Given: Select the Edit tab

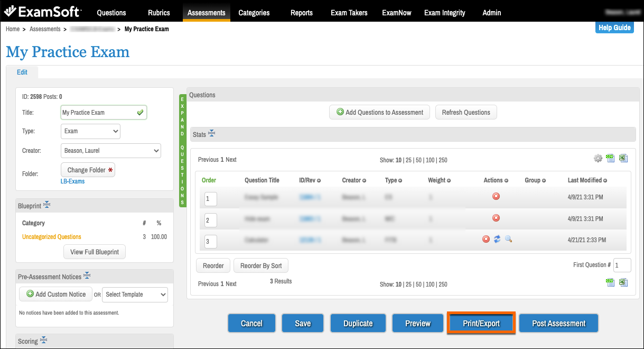Looking at the screenshot, I should tap(22, 72).
